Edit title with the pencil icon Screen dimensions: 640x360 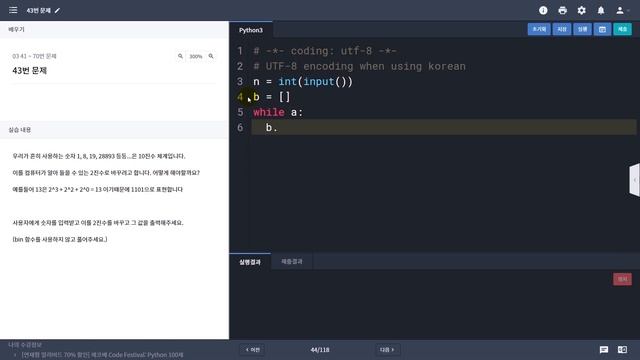click(57, 11)
